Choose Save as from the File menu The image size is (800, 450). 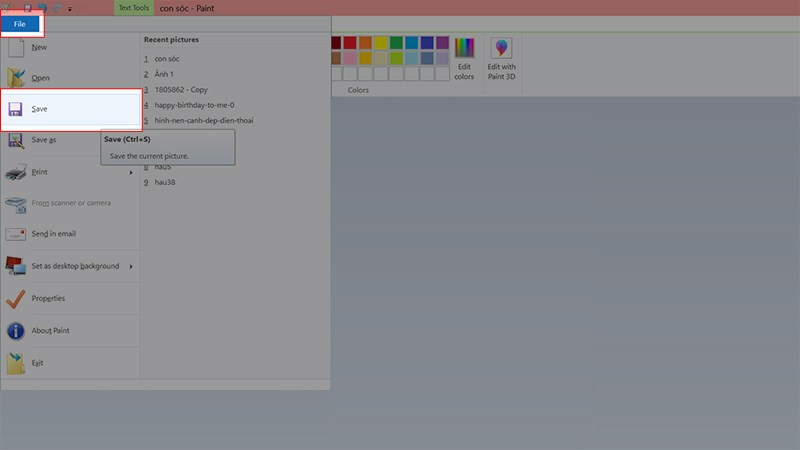pos(44,140)
